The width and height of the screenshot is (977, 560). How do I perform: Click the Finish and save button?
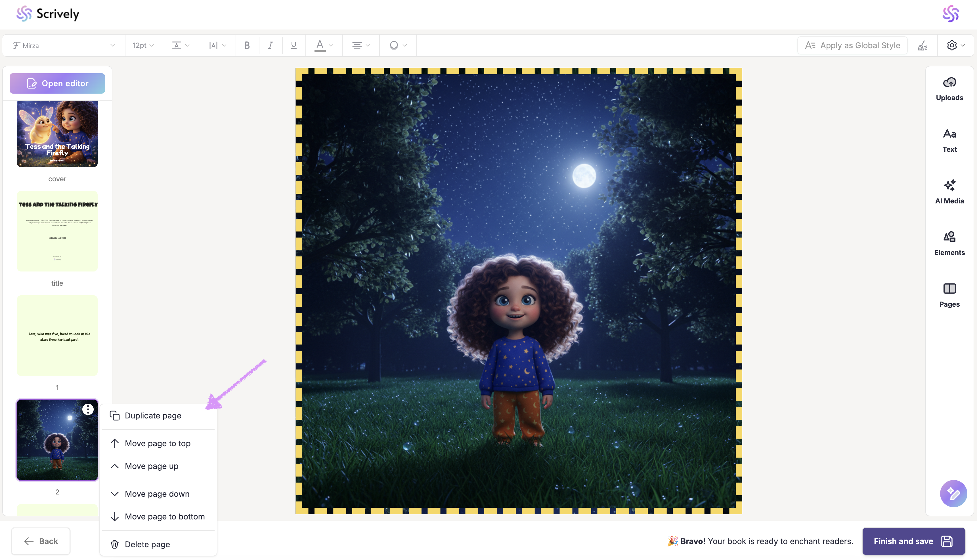pyautogui.click(x=913, y=541)
